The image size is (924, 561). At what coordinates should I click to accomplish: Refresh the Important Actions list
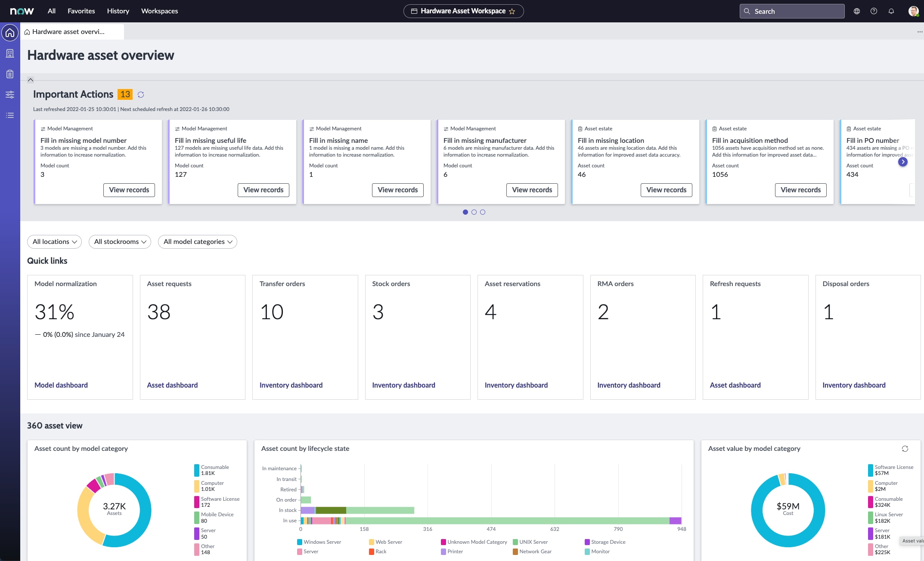point(141,95)
